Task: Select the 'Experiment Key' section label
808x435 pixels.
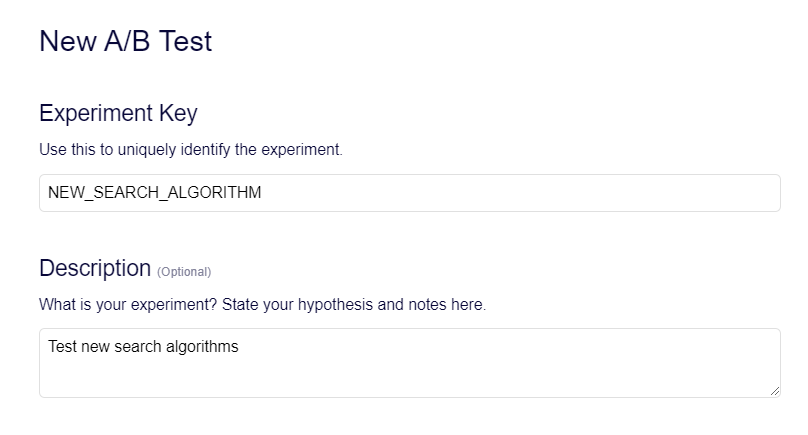Action: [x=118, y=113]
